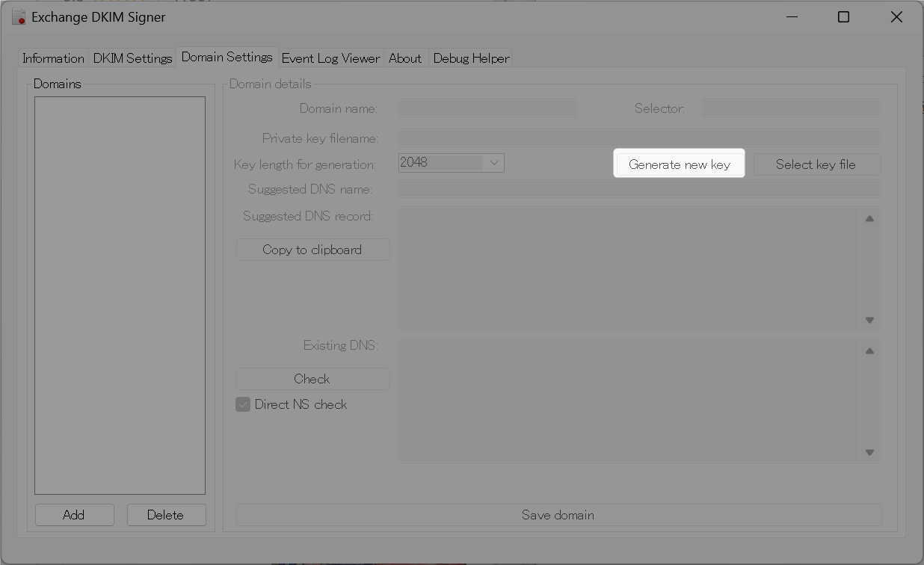Close the Exchange DKIM Signer window
Screen dimensions: 924x565
896,16
